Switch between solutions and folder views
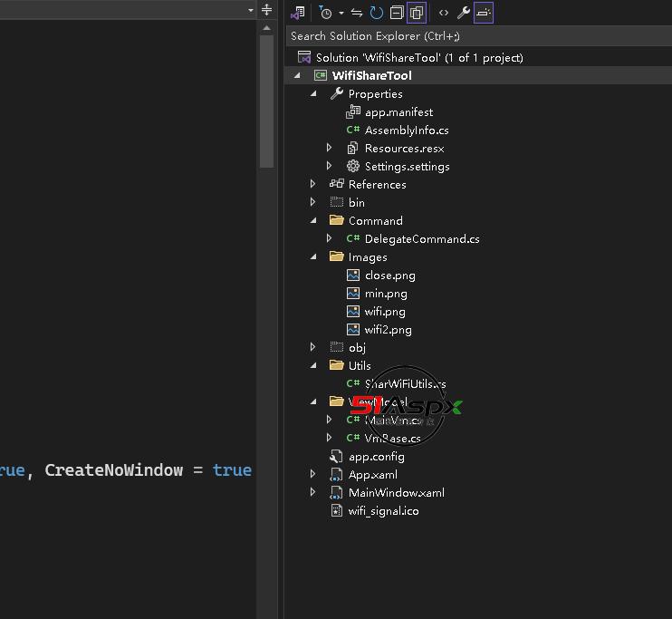The width and height of the screenshot is (672, 619). click(x=297, y=13)
